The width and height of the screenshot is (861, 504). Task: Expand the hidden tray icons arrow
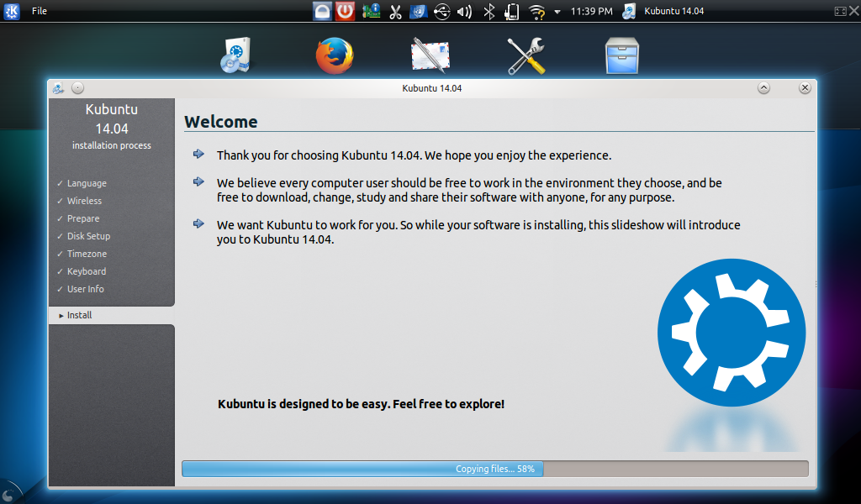click(x=557, y=12)
